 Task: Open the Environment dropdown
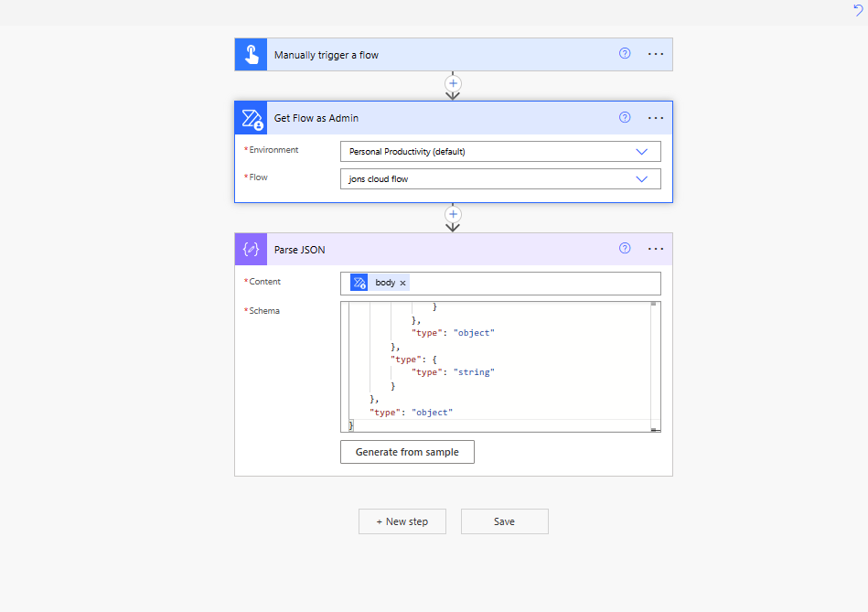coord(641,151)
